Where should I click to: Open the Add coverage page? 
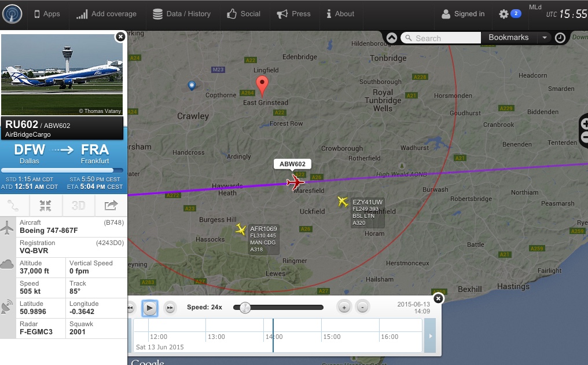(106, 14)
